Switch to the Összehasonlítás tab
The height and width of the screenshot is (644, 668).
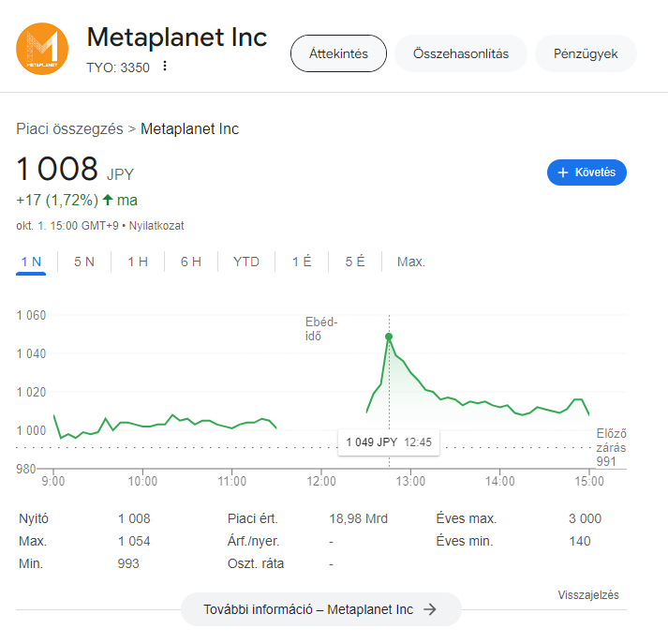(461, 53)
